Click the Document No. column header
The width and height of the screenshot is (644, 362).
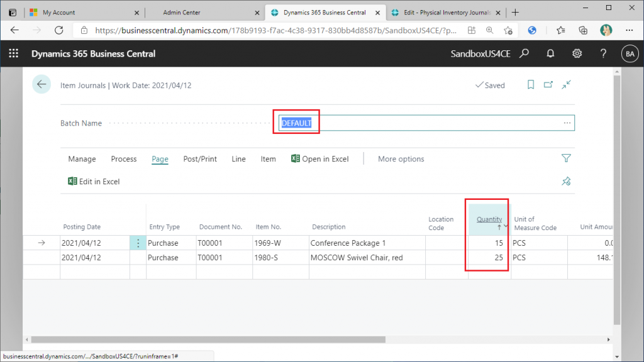[x=221, y=226]
